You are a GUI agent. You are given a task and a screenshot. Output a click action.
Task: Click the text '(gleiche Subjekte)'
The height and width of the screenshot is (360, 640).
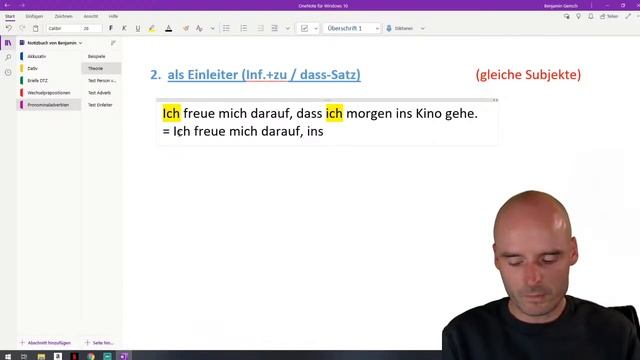[528, 75]
